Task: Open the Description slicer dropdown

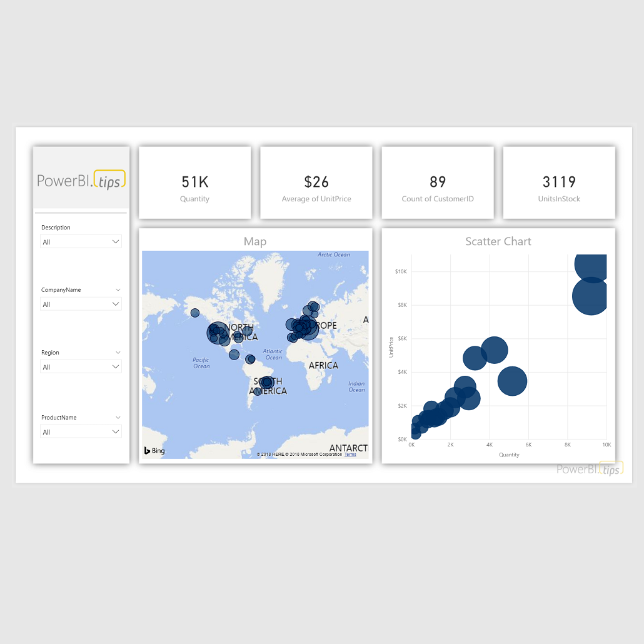Action: point(81,242)
